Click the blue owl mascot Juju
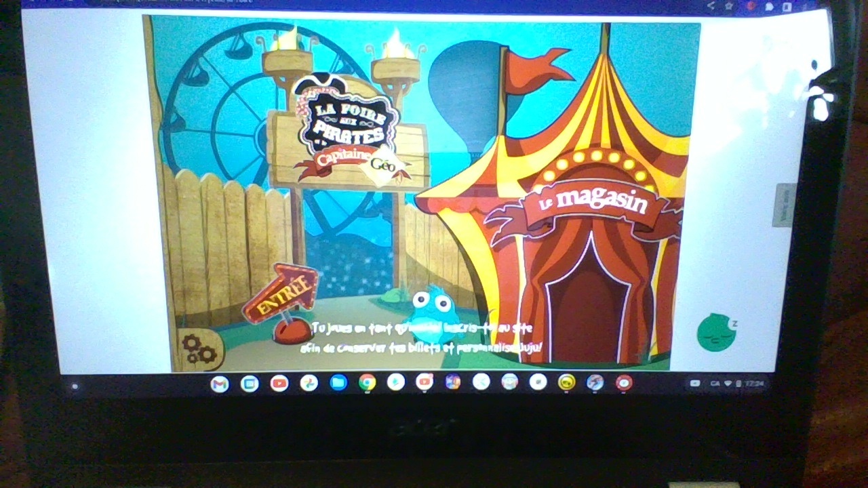The height and width of the screenshot is (488, 868). (x=431, y=312)
